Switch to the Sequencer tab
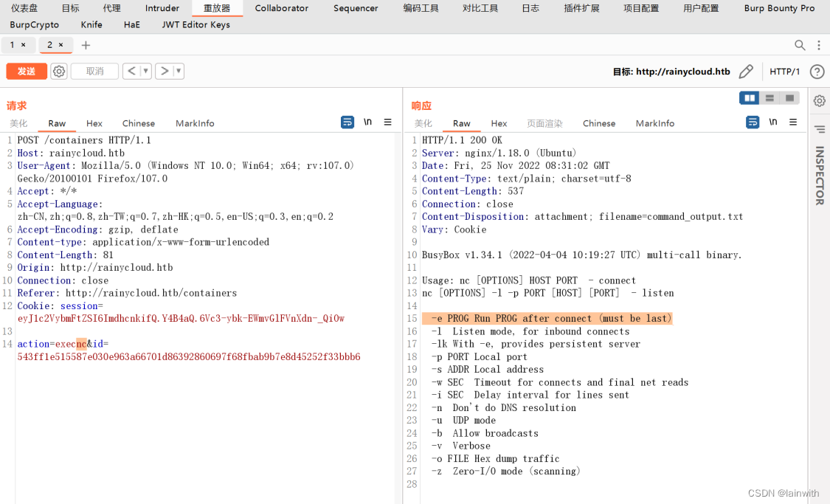This screenshot has width=830, height=504. click(x=356, y=8)
